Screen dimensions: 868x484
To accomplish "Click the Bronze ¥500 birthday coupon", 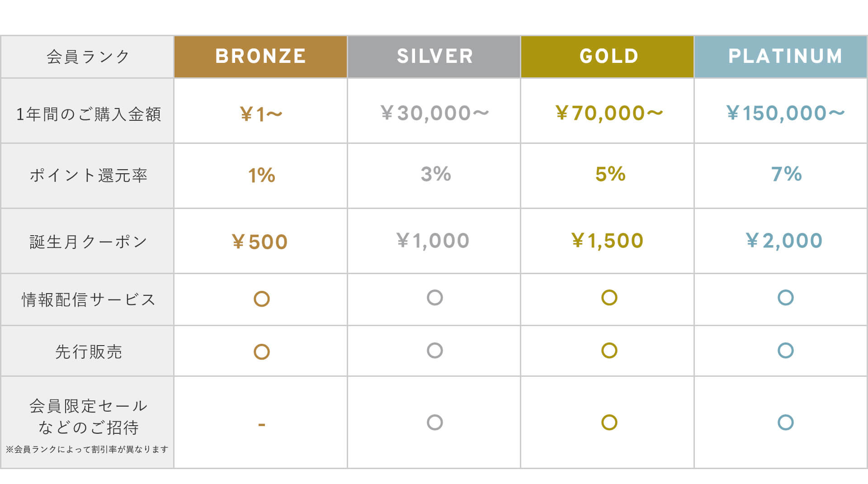I will (x=260, y=242).
